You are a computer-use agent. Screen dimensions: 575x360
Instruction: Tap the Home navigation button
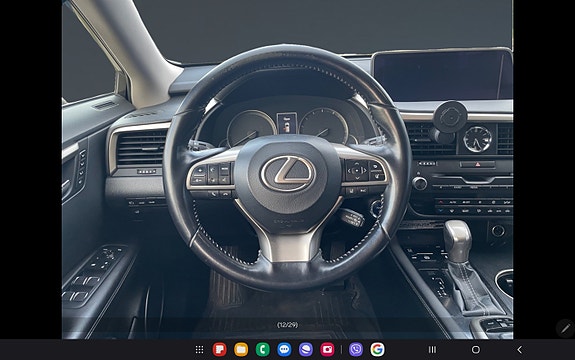pos(476,350)
